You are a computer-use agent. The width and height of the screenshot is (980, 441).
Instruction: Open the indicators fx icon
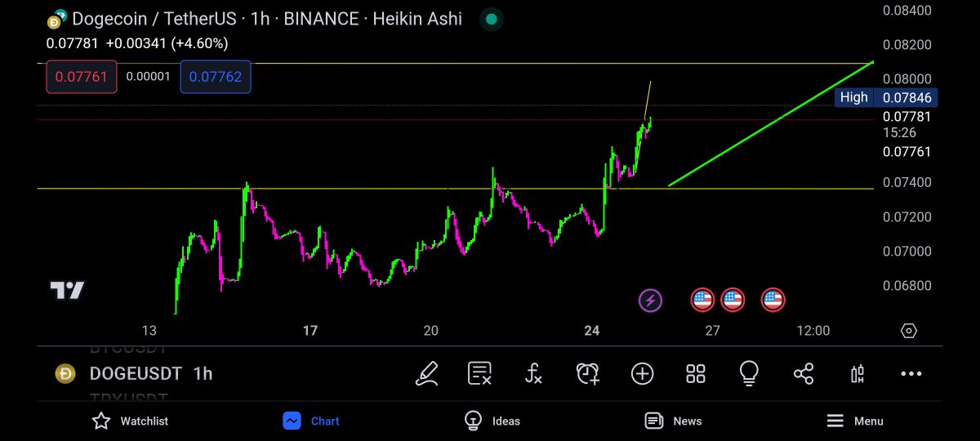(533, 373)
